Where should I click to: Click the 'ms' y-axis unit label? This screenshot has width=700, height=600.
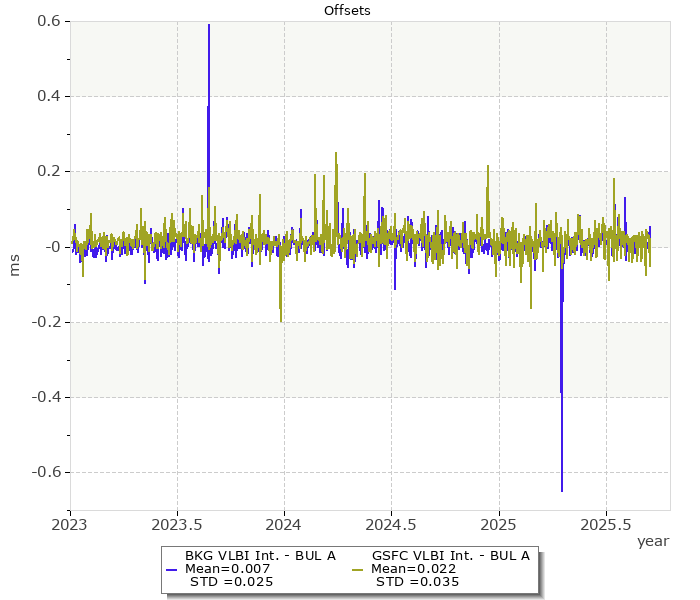click(x=14, y=265)
